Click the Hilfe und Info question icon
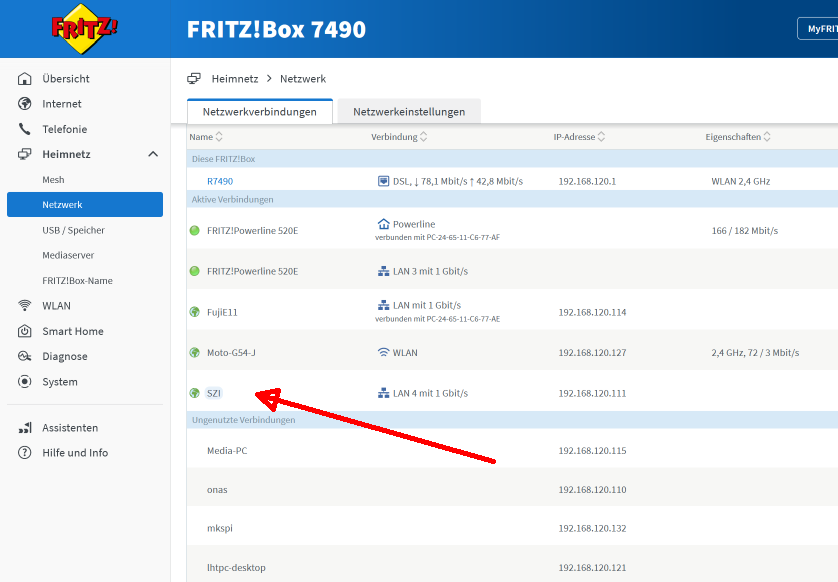The height and width of the screenshot is (582, 838). (25, 453)
